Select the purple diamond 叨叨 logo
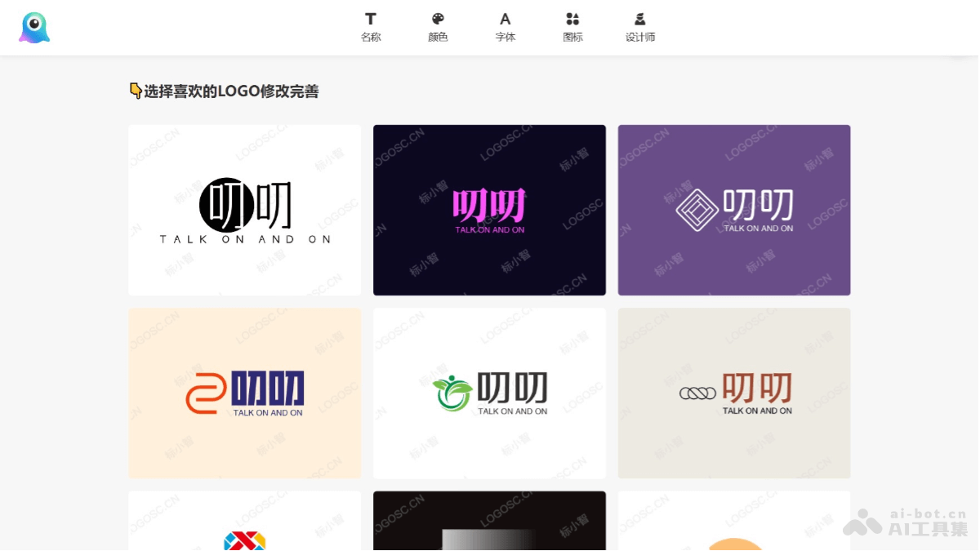 coord(733,209)
